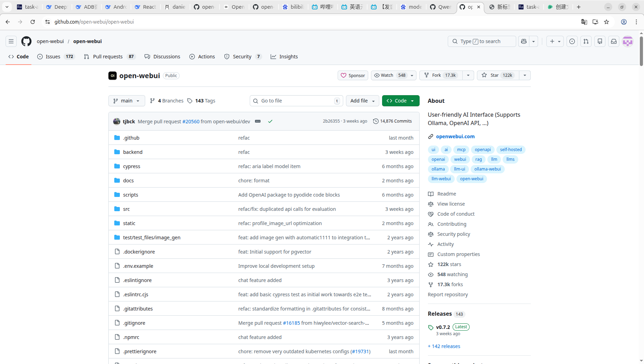The width and height of the screenshot is (644, 364).
Task: Click the Go to file search field
Action: coord(296,101)
